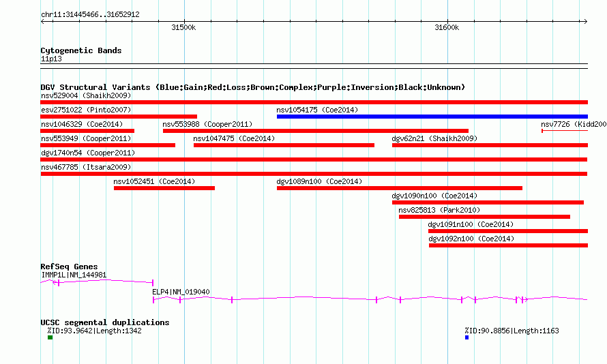Click the nsv467785 (Itsara2009) variant bar
Screen dimensions: 607x364
coord(314,174)
